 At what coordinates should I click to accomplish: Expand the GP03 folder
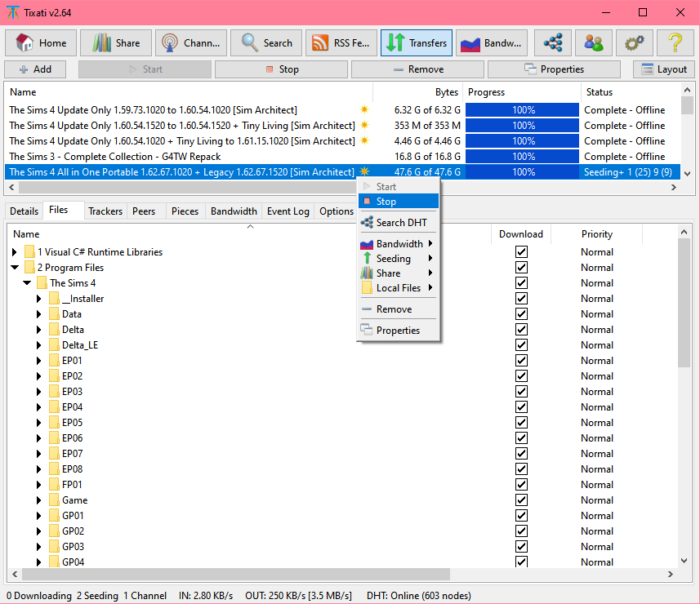click(39, 546)
